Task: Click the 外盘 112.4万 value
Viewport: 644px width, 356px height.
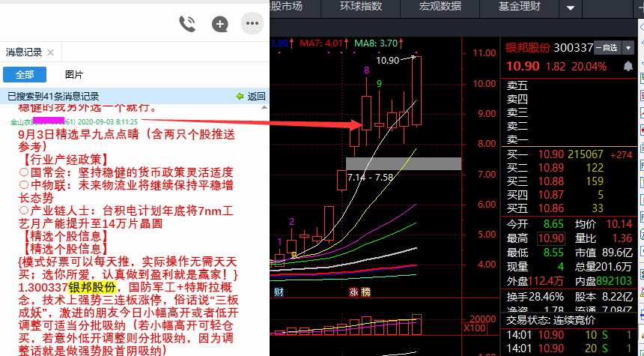Action: [x=546, y=281]
